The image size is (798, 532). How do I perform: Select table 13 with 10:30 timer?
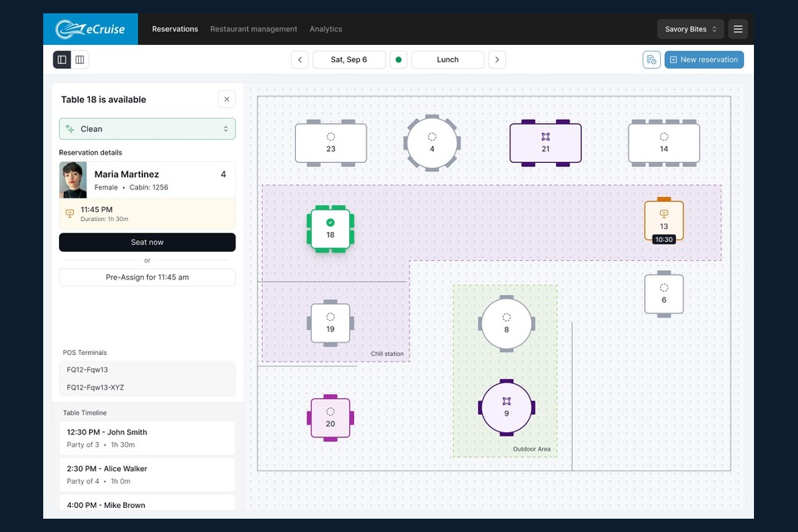click(x=663, y=221)
